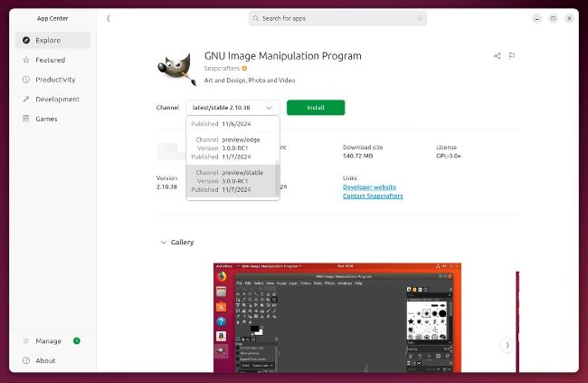Click the Version 2.10.38 value

click(166, 187)
